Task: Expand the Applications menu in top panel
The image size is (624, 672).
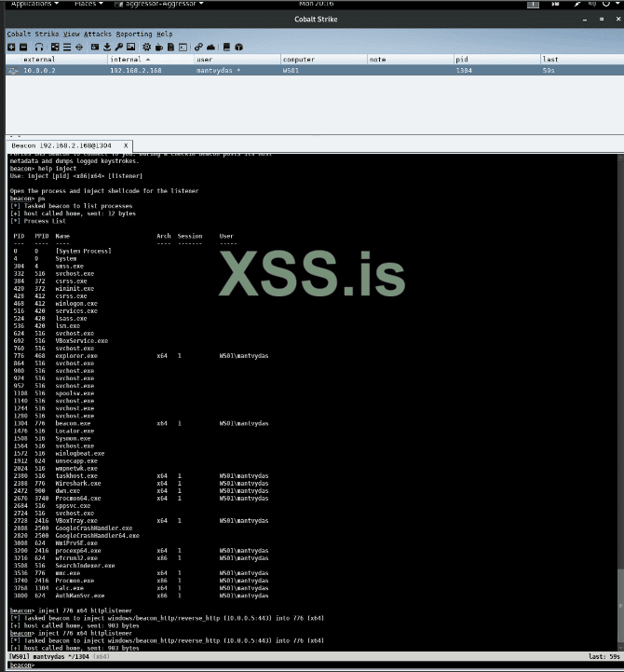Action: tap(34, 4)
